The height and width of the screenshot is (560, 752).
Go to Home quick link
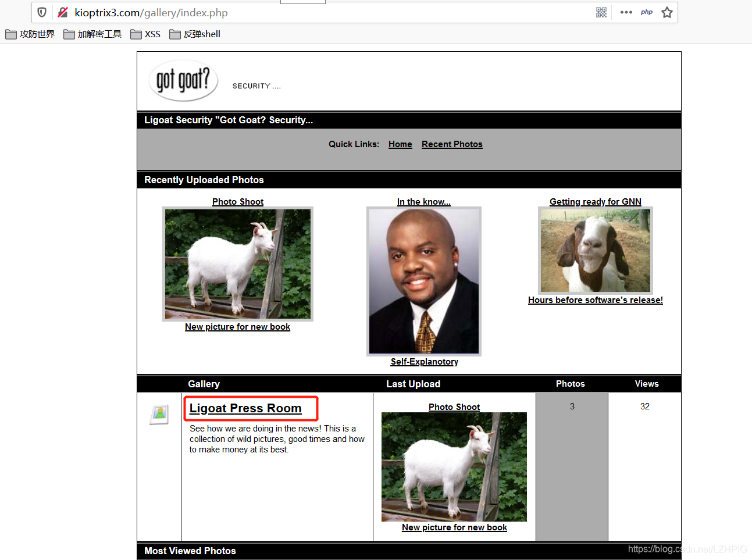pyautogui.click(x=400, y=144)
